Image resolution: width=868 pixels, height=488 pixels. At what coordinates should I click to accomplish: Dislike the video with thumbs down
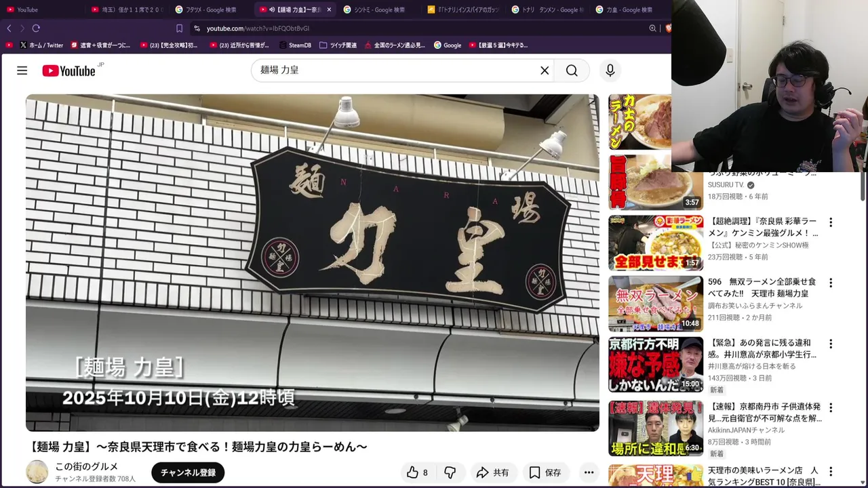450,472
